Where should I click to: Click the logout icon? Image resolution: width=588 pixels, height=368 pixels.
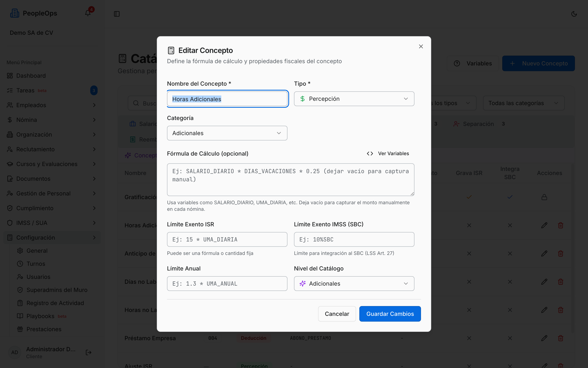[x=89, y=352]
